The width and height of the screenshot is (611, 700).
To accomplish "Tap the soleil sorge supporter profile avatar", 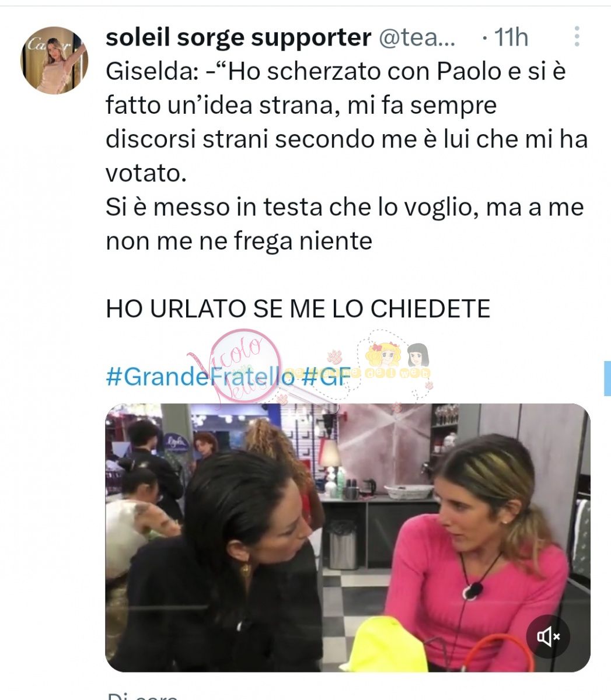I will (x=54, y=60).
